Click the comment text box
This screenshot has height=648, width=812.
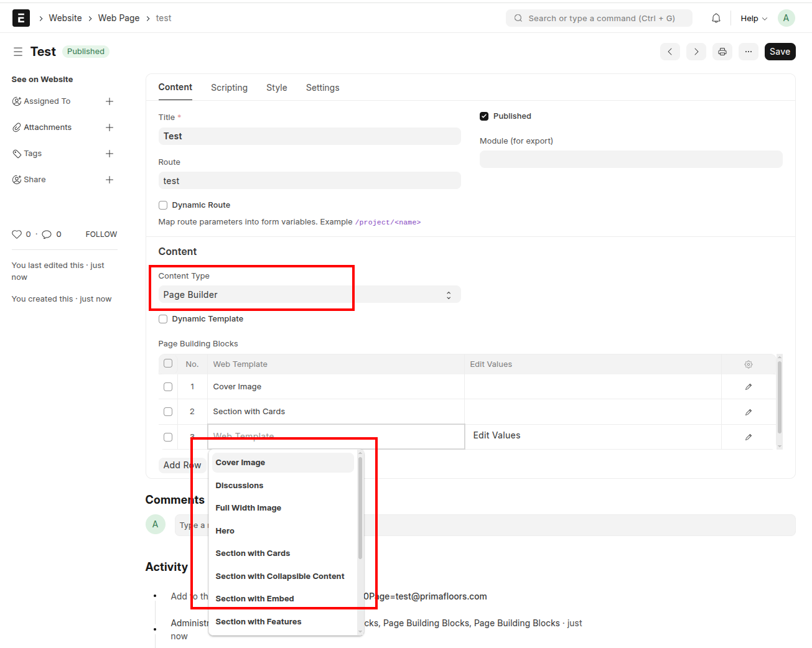point(485,525)
